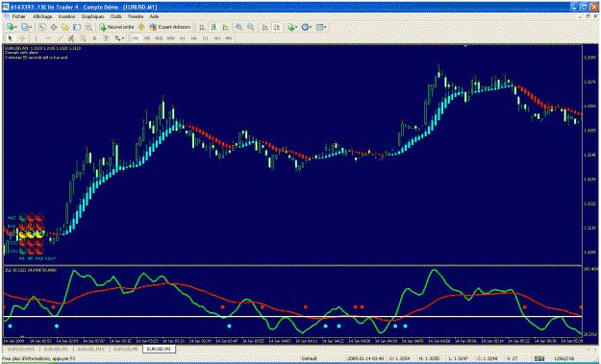Switch chart to candlesticks mode

pos(213,27)
